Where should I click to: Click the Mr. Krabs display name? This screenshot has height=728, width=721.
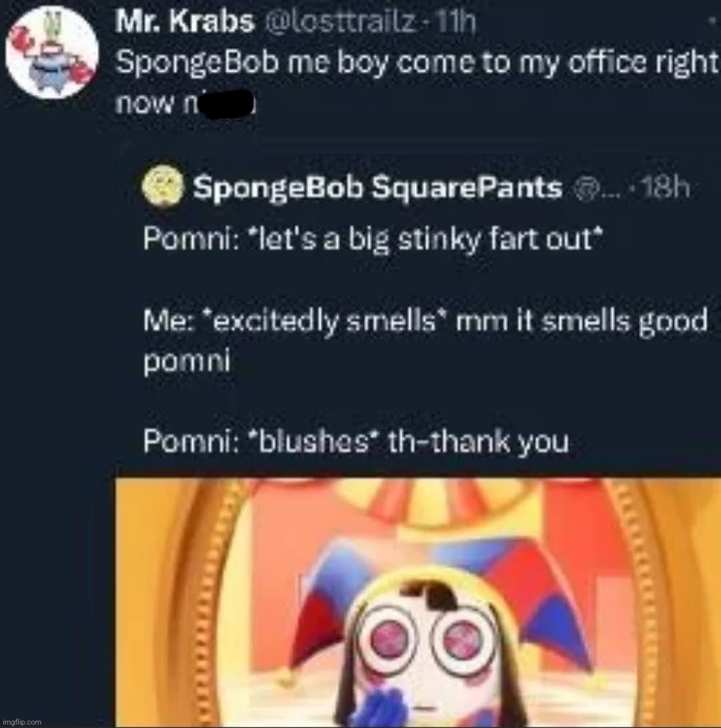click(x=185, y=21)
